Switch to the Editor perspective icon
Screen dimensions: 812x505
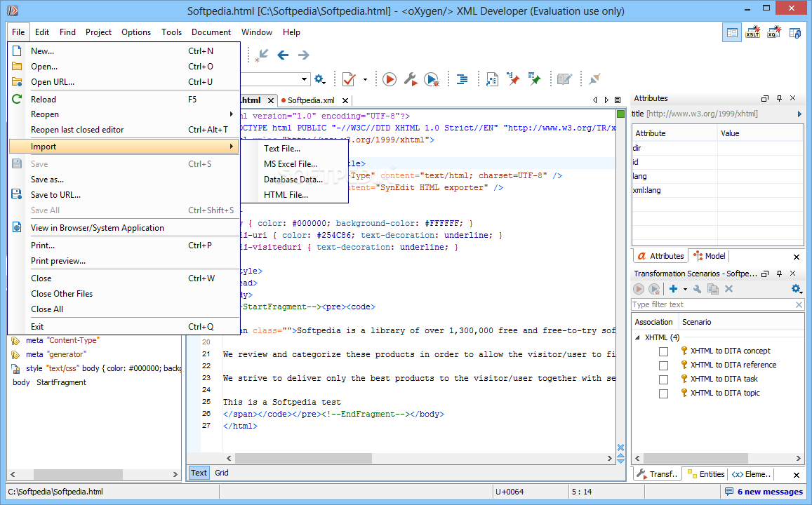[x=732, y=32]
